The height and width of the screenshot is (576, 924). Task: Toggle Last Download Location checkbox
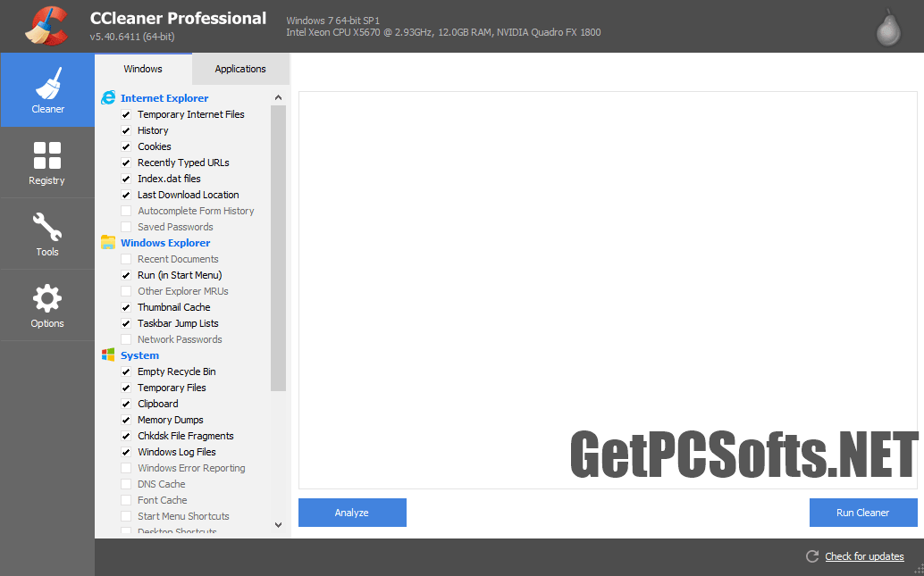(126, 195)
